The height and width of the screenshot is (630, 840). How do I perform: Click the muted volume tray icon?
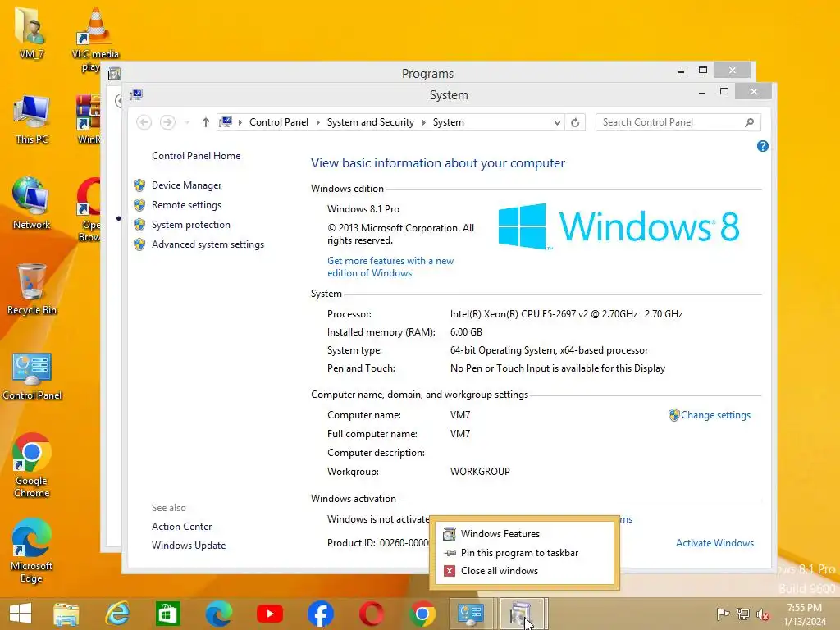(x=763, y=614)
